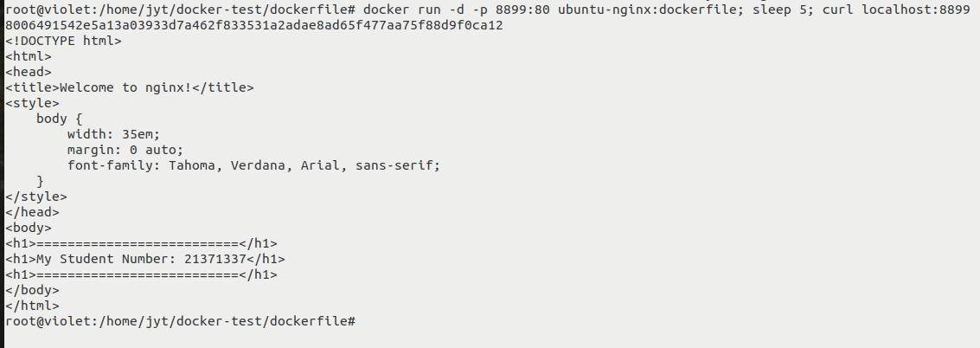Image resolution: width=980 pixels, height=348 pixels.
Task: Click the closing </body> tag
Action: point(32,290)
